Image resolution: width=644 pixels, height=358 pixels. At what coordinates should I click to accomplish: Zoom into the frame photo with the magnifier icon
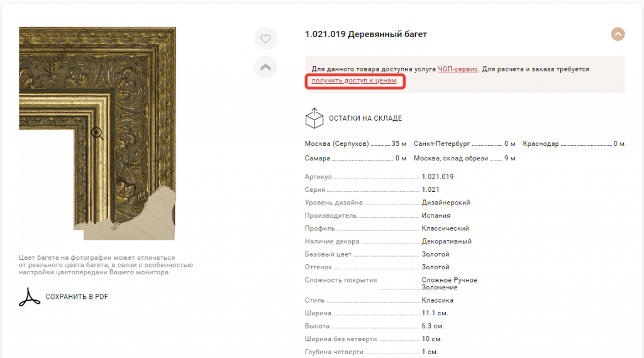point(97,133)
